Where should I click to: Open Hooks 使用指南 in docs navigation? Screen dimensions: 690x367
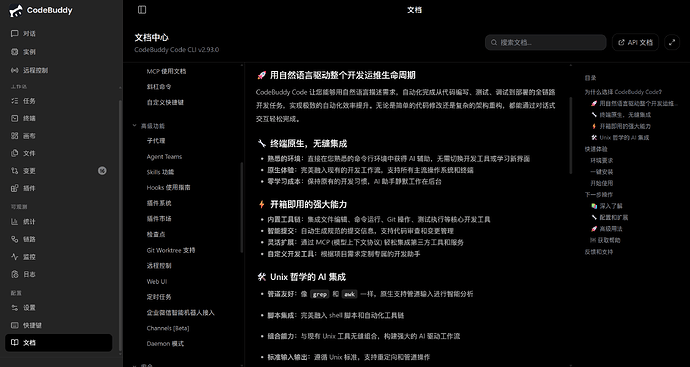pyautogui.click(x=169, y=187)
